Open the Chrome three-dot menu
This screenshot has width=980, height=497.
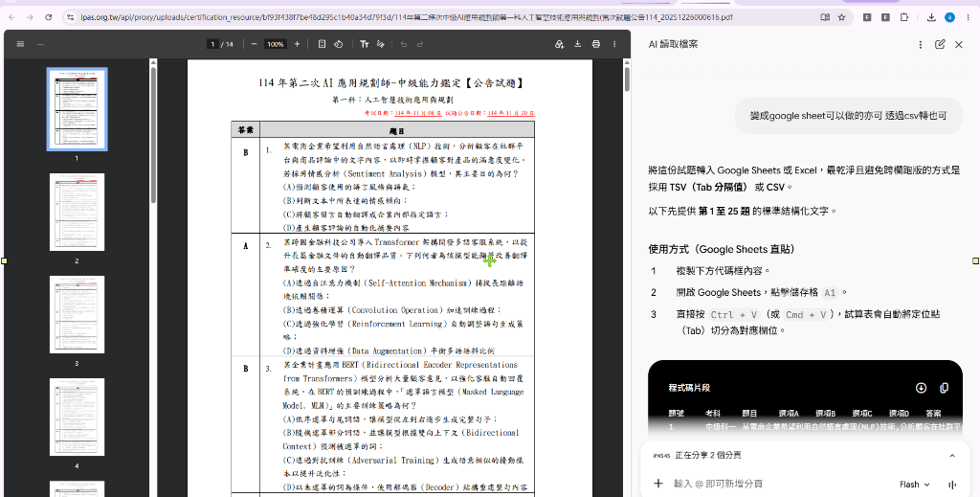(969, 17)
